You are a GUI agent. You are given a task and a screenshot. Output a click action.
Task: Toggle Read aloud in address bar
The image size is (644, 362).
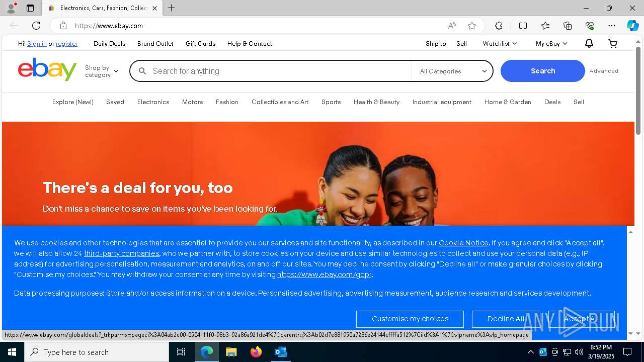pyautogui.click(x=452, y=26)
